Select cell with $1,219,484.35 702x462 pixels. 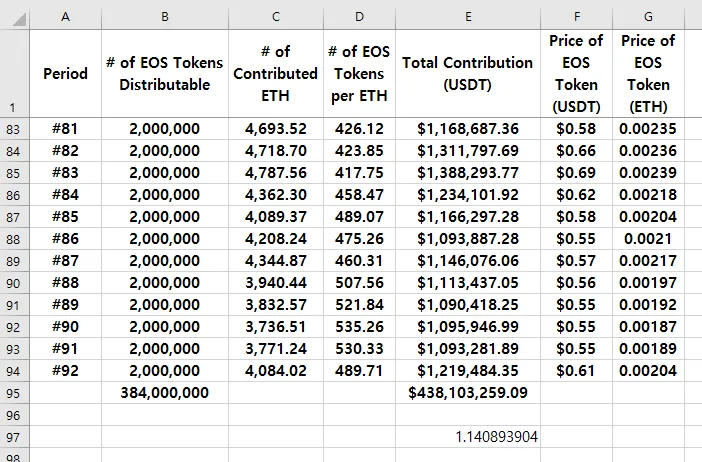click(468, 371)
